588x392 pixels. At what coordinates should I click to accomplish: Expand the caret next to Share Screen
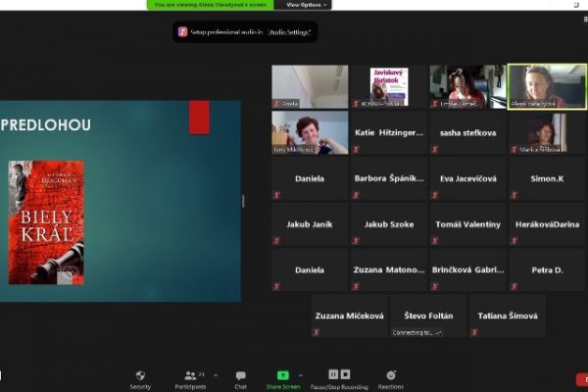click(x=301, y=374)
